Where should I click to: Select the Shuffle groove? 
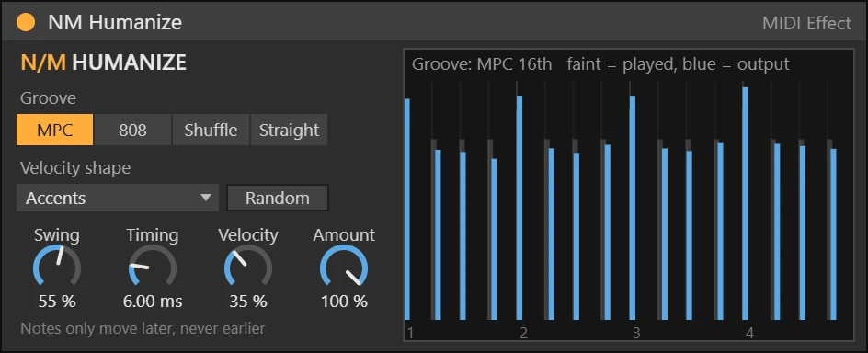click(211, 130)
